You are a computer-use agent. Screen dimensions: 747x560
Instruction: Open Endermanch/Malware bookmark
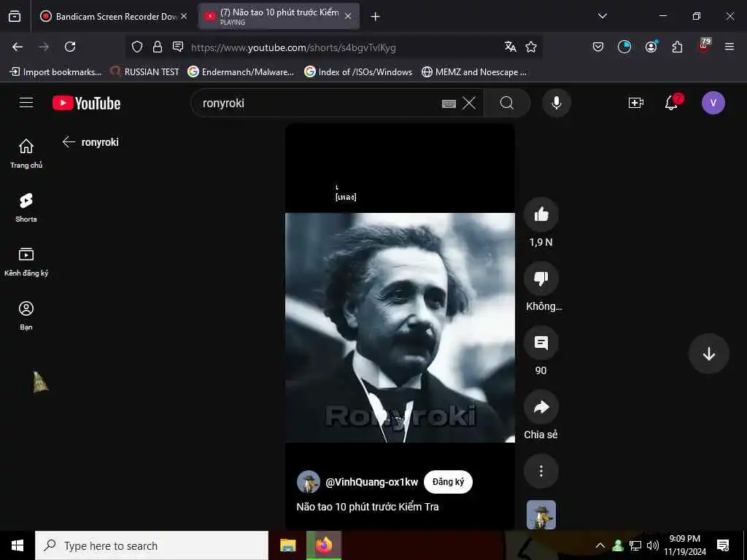point(241,72)
